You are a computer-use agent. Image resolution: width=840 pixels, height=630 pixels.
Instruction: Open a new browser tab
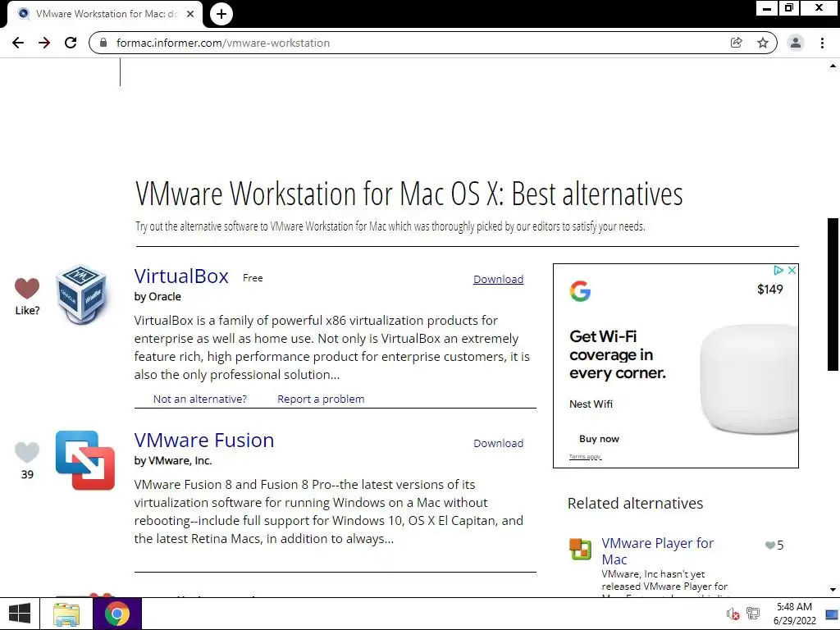click(221, 14)
